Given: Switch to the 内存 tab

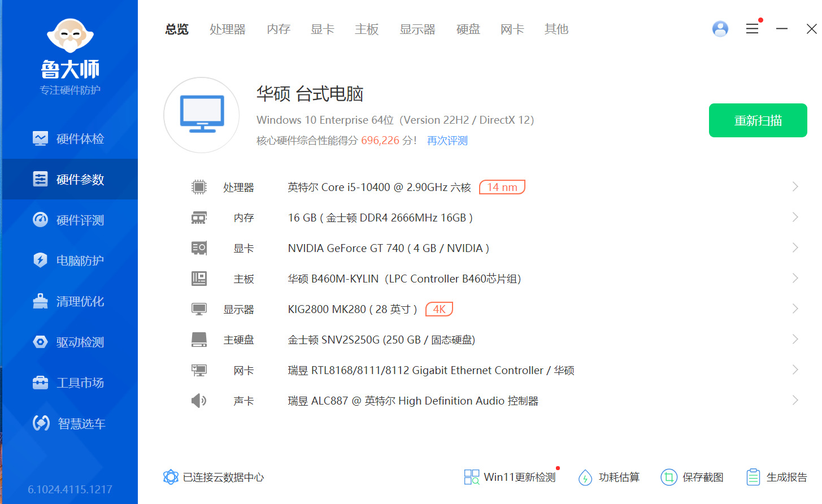Looking at the screenshot, I should pos(279,29).
